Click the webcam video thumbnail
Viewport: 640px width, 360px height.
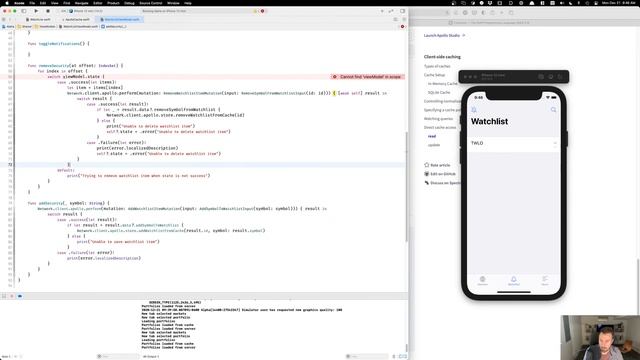600,338
